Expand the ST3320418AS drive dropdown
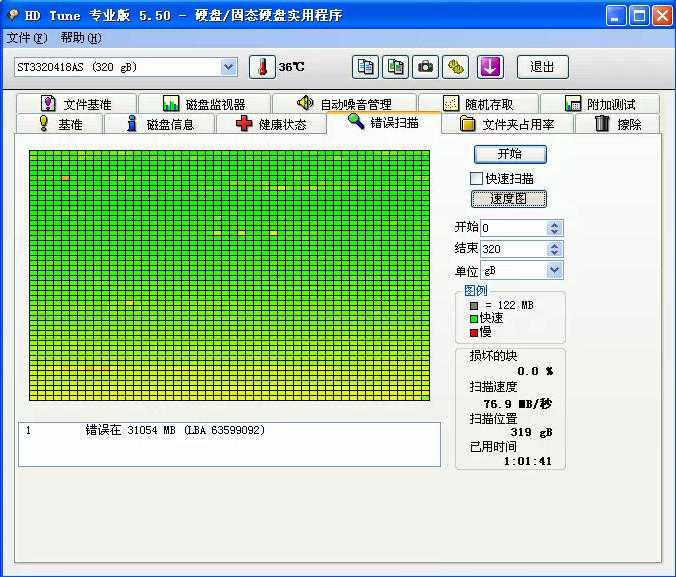The width and height of the screenshot is (676, 577). coord(228,67)
